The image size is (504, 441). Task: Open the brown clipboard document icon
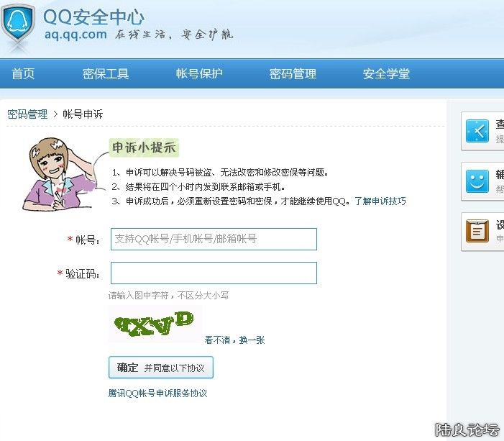(x=477, y=231)
